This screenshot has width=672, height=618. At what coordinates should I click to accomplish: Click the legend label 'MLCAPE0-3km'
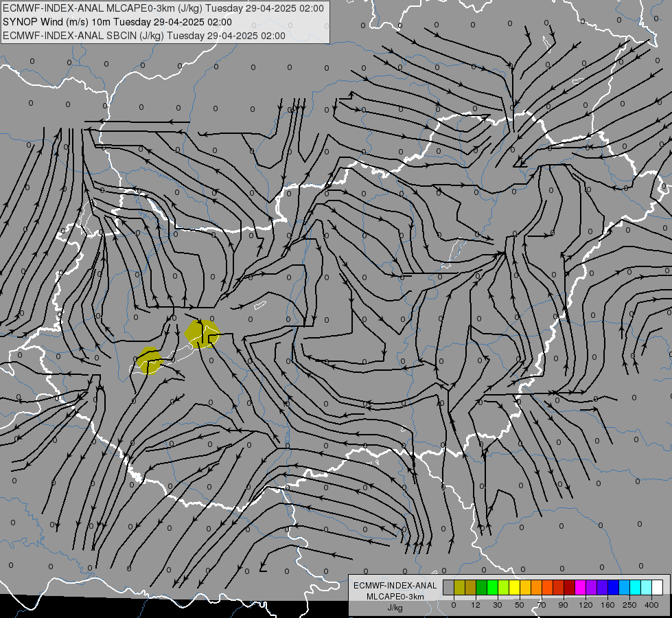click(x=395, y=597)
